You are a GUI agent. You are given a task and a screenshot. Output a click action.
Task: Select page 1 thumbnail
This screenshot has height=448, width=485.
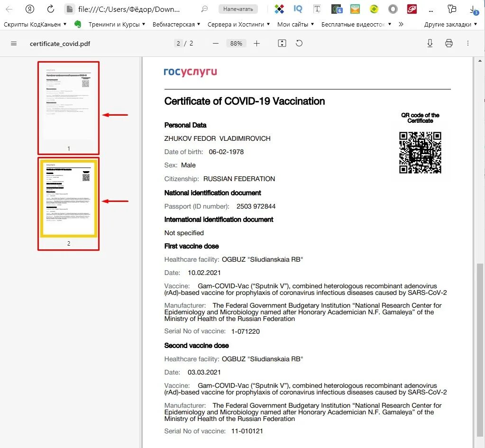68,103
